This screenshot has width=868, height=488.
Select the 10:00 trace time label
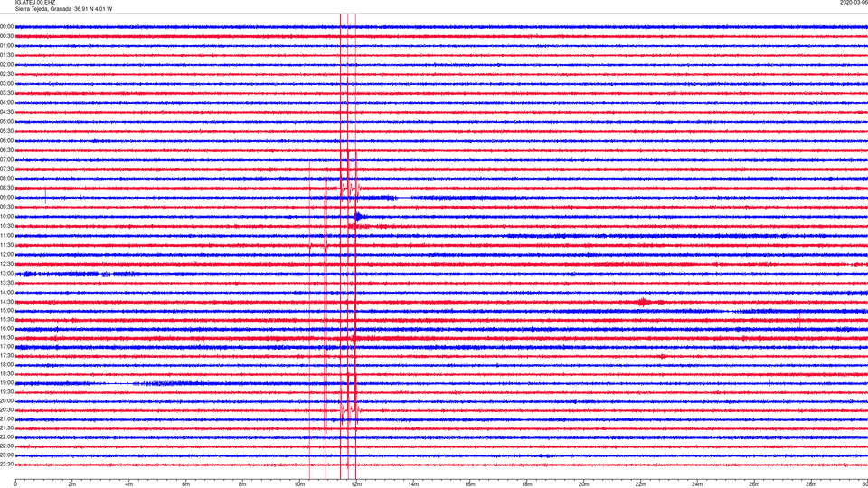tap(6, 217)
